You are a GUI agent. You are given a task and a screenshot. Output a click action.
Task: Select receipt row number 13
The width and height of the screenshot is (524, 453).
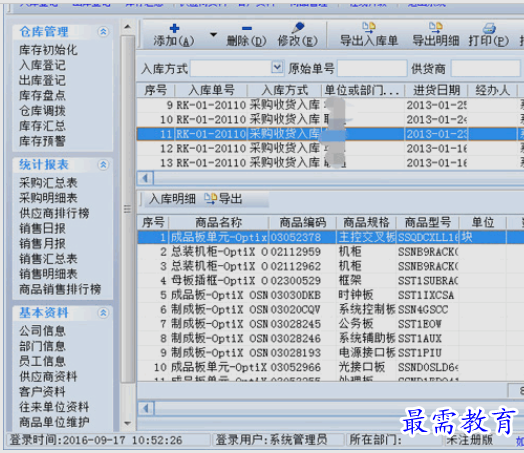tap(330, 163)
